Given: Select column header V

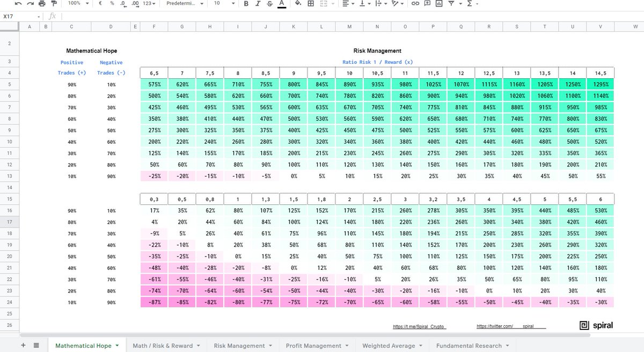Looking at the screenshot, I should point(599,26).
